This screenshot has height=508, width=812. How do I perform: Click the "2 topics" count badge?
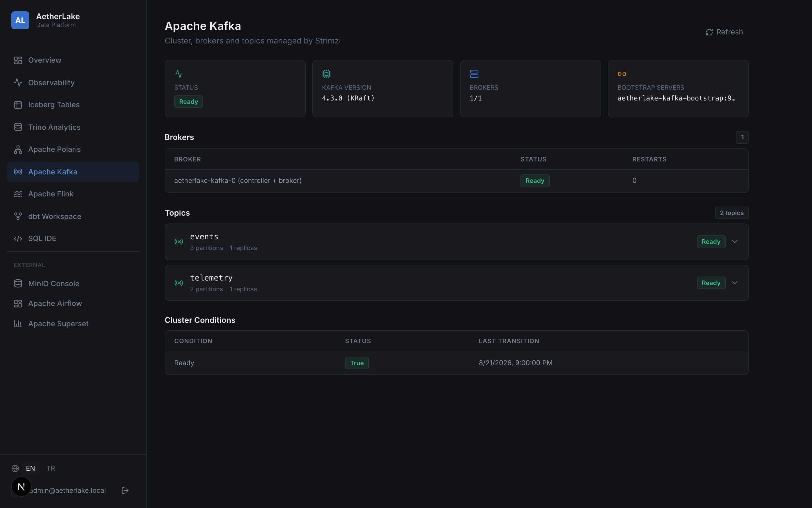tap(731, 213)
